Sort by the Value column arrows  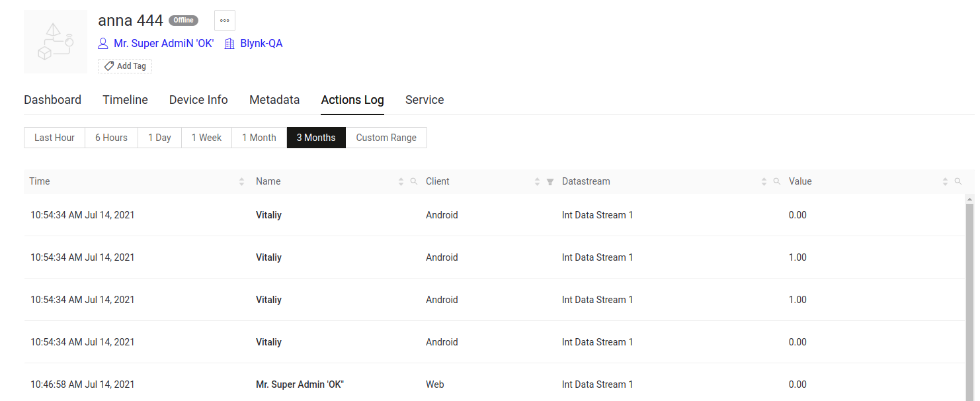[945, 181]
